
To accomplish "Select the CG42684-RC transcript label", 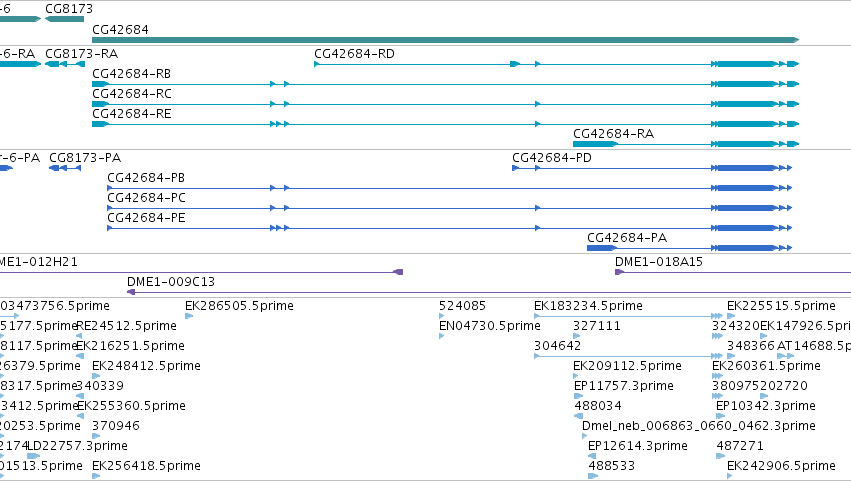I will [x=132, y=94].
